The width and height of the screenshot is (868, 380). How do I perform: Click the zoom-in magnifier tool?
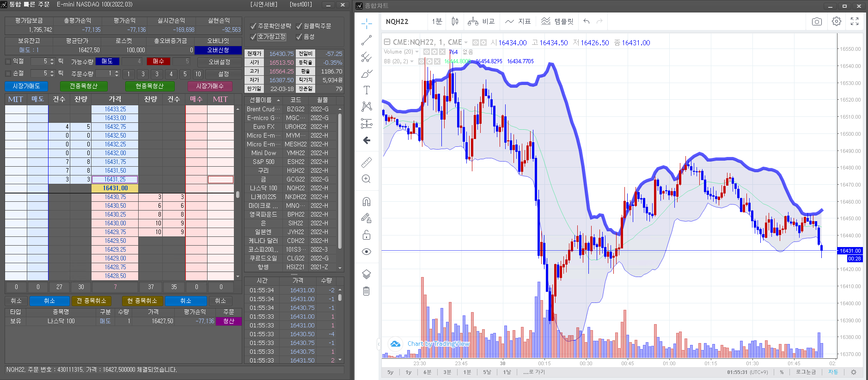tap(367, 179)
